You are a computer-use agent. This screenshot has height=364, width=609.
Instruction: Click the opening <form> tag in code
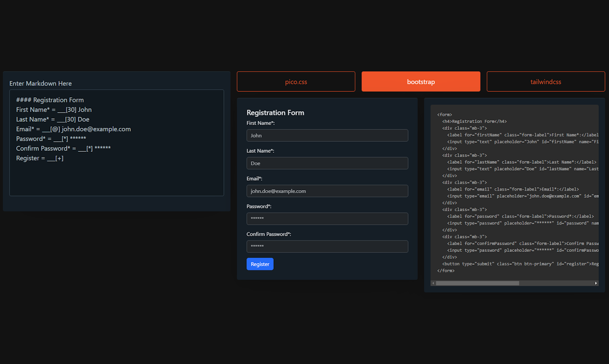[x=445, y=114]
